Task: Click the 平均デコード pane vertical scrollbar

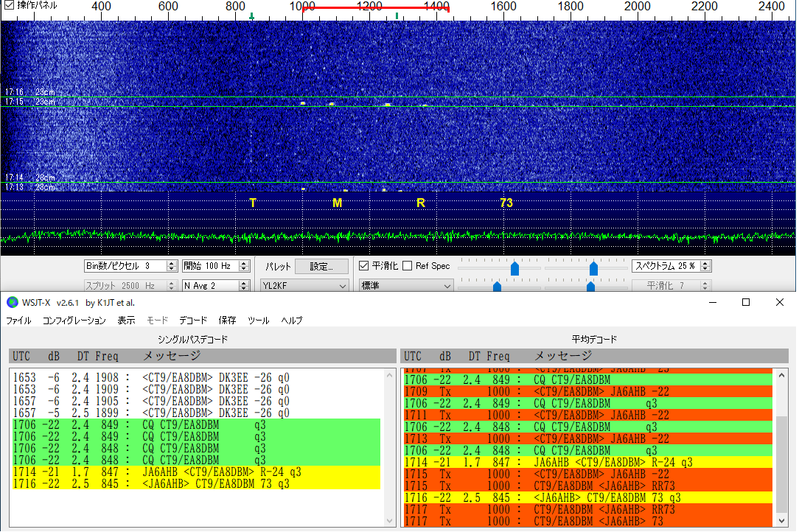Action: [x=781, y=464]
